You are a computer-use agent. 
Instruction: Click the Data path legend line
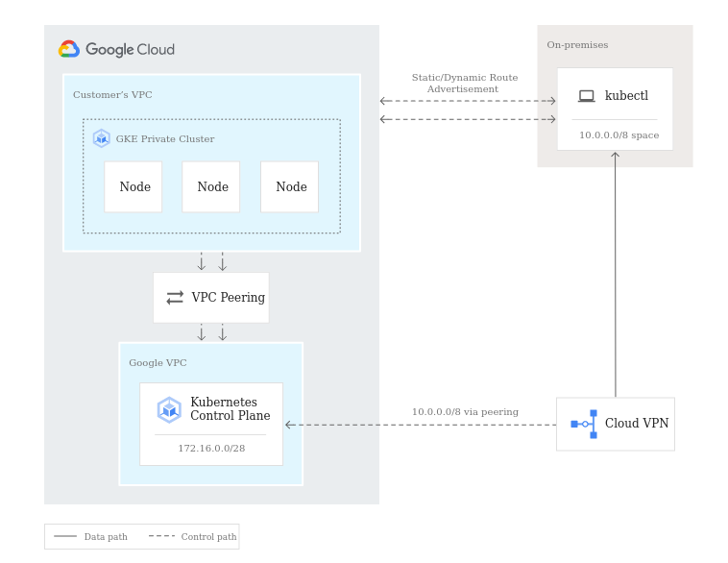pyautogui.click(x=65, y=536)
